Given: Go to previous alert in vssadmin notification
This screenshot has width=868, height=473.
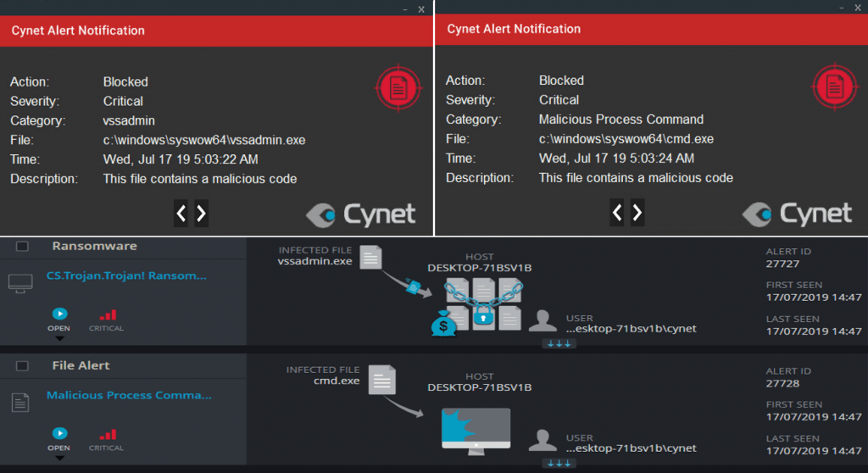Looking at the screenshot, I should click(x=181, y=214).
